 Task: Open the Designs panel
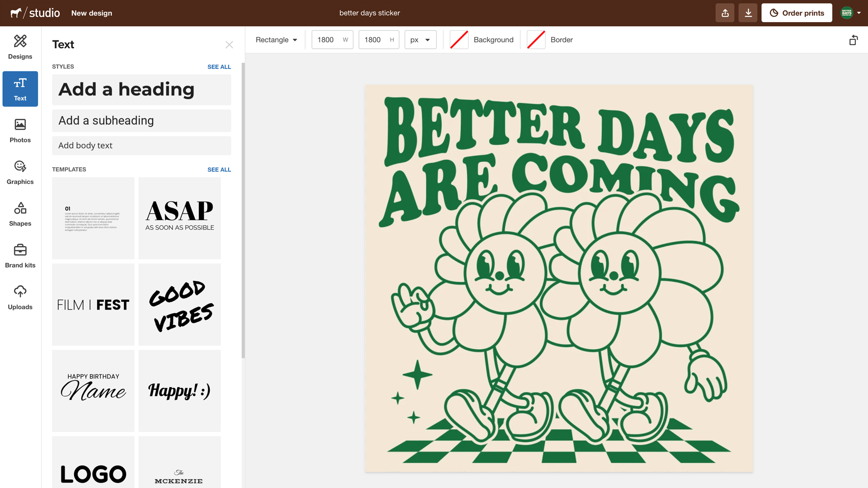(20, 47)
